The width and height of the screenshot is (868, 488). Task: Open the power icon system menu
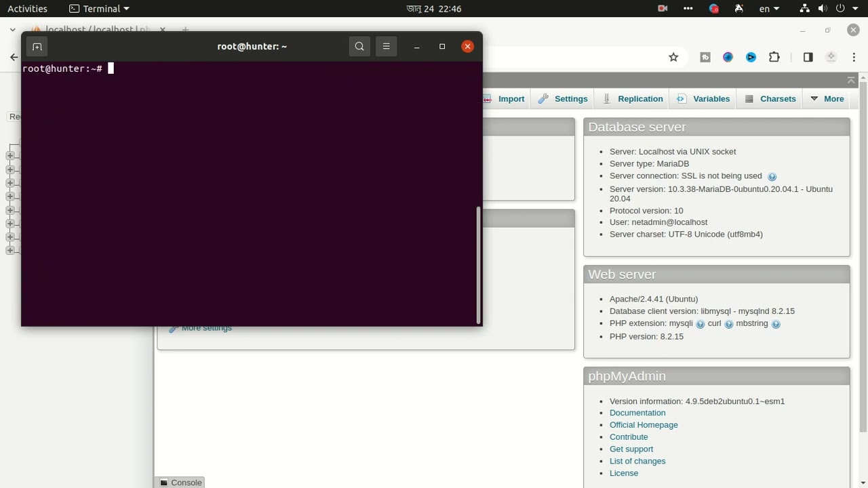coord(840,9)
